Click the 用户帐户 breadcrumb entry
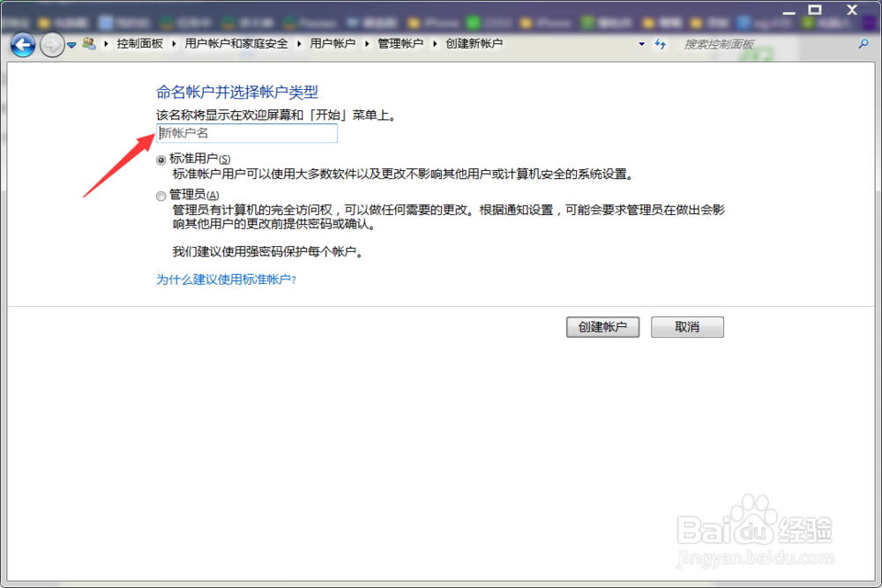The height and width of the screenshot is (588, 882). click(x=333, y=42)
